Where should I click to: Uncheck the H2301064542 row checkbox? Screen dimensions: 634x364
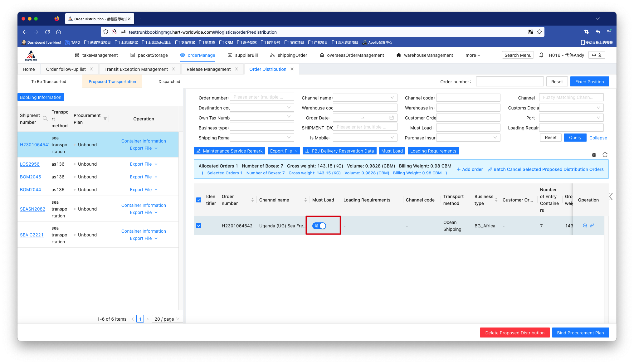(x=199, y=226)
